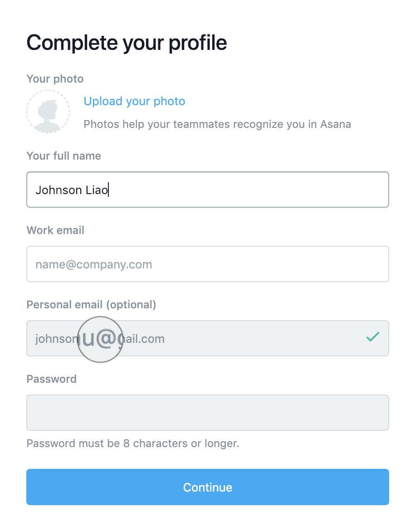Open the Upload your photo link

click(134, 101)
